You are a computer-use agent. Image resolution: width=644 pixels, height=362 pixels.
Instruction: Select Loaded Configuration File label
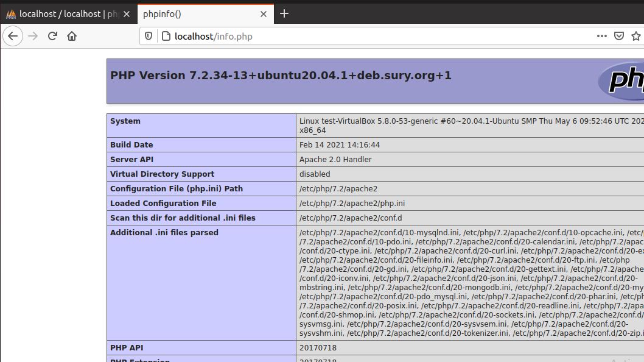[x=163, y=203]
